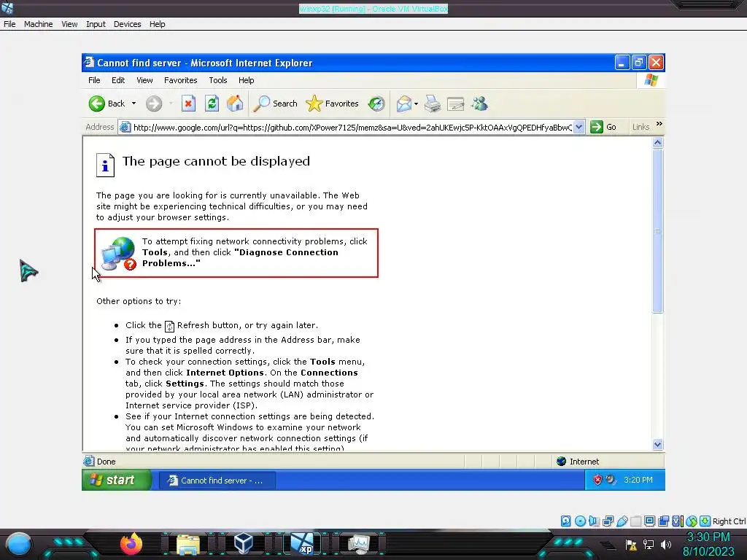Open the IE File menu
747x560 pixels.
(94, 80)
